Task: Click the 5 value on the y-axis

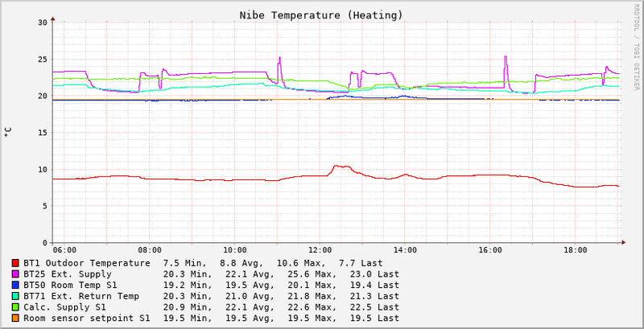Action: pos(45,206)
